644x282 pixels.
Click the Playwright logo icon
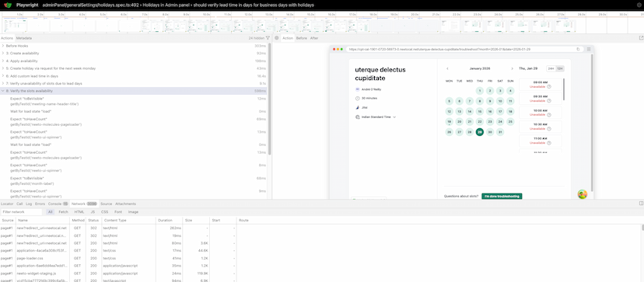[x=8, y=5]
